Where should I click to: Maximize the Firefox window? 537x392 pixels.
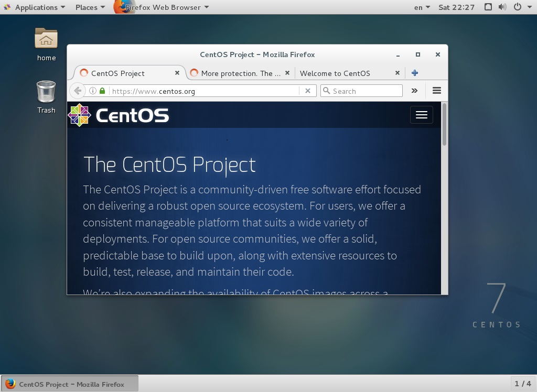418,55
